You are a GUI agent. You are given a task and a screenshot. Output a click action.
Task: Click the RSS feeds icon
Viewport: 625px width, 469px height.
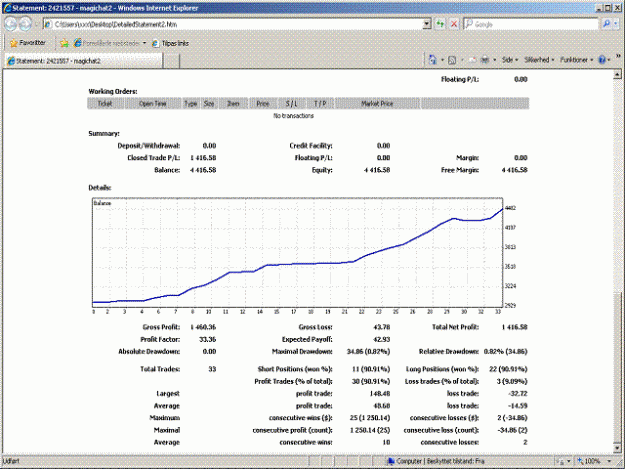pos(452,60)
